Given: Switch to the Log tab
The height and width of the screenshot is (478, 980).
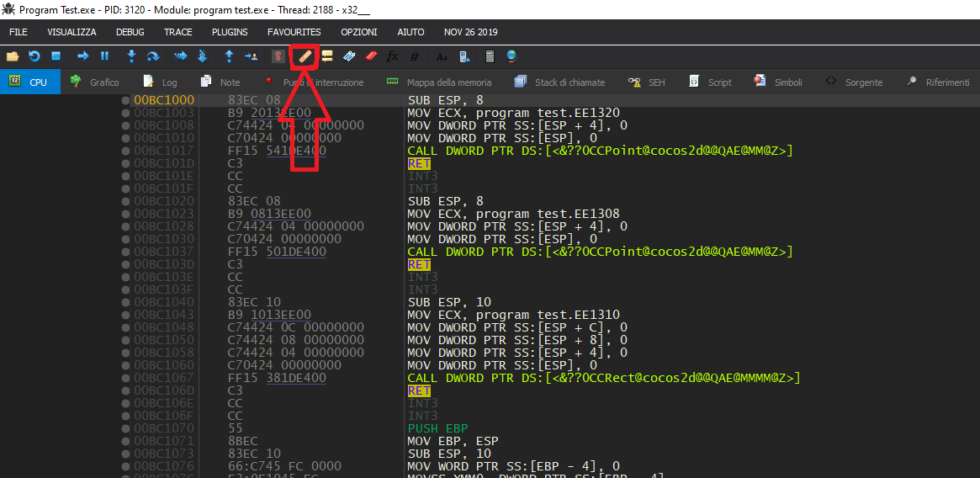Looking at the screenshot, I should point(161,82).
